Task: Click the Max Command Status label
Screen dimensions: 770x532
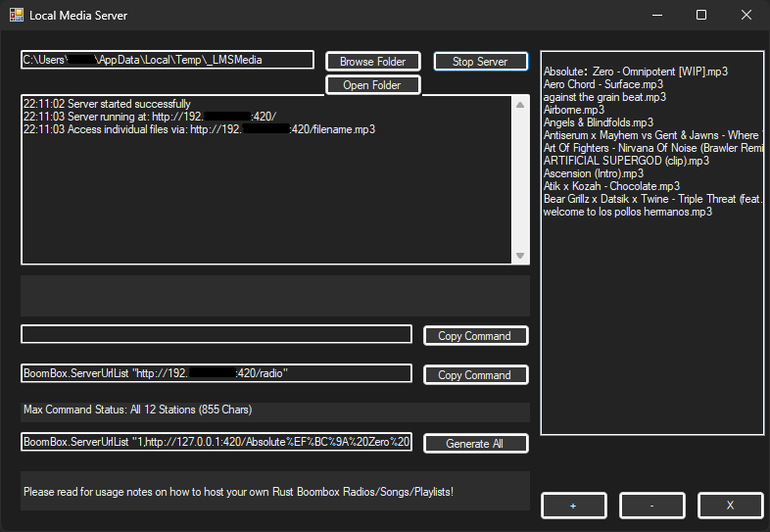Action: click(x=137, y=410)
